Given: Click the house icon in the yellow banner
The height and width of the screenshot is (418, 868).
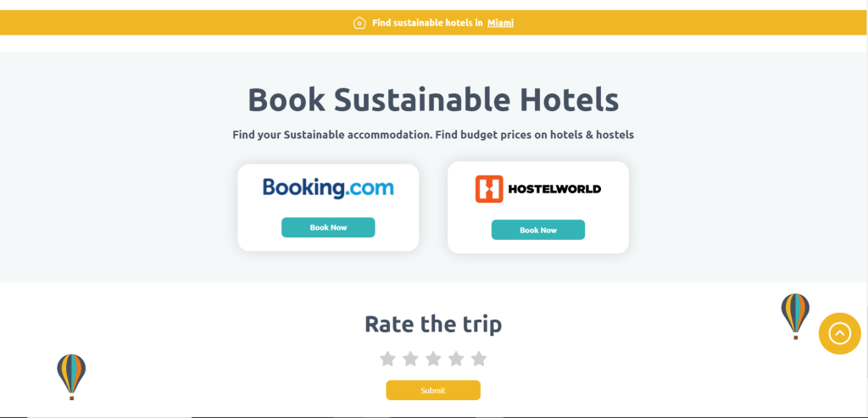Looking at the screenshot, I should (359, 23).
